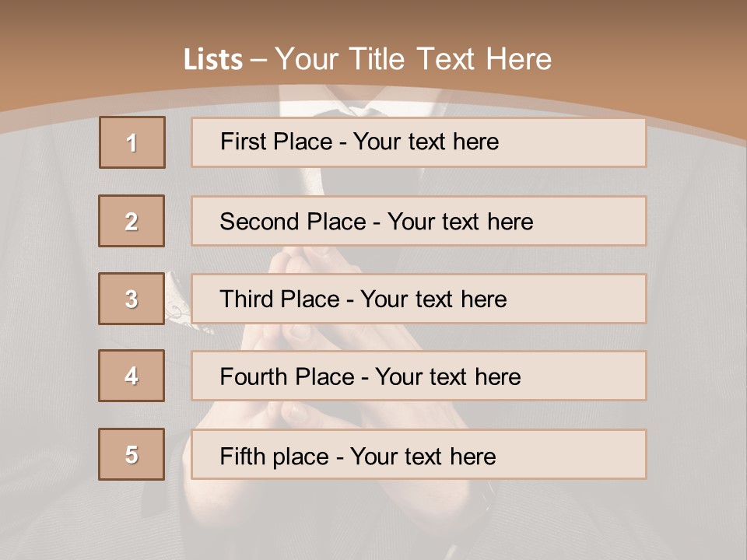This screenshot has height=560, width=747.
Task: Click the number 5 box
Action: coord(132,454)
